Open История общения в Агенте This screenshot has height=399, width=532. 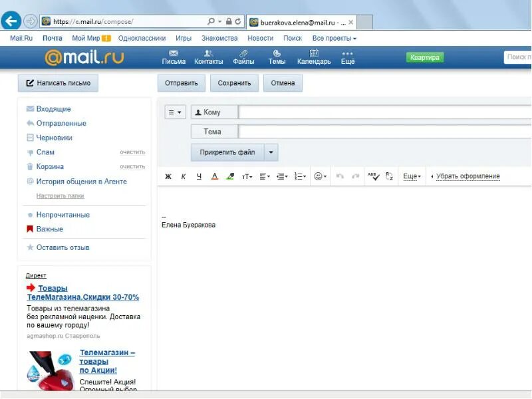(x=81, y=182)
